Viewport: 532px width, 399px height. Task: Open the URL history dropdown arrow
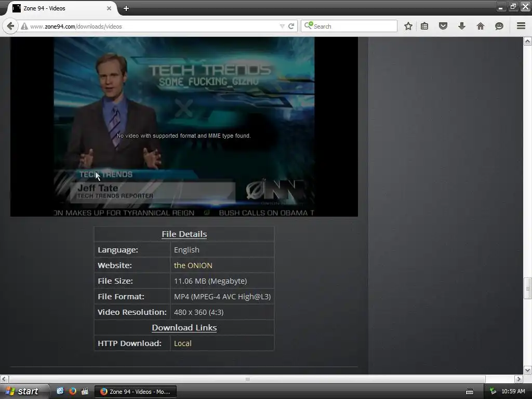click(282, 26)
